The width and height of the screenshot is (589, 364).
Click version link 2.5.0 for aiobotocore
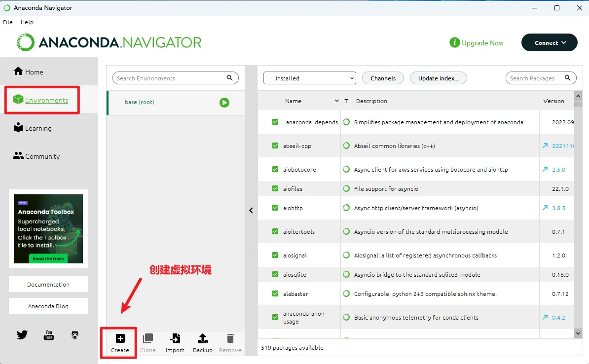tap(558, 169)
